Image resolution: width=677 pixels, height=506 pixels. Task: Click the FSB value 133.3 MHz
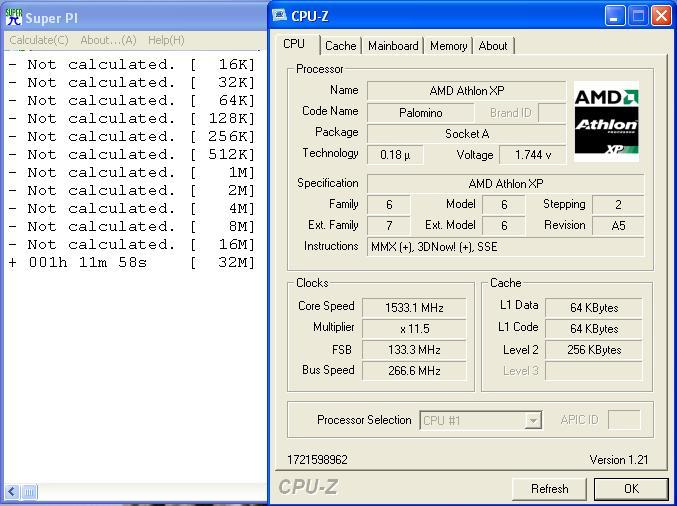coord(414,350)
